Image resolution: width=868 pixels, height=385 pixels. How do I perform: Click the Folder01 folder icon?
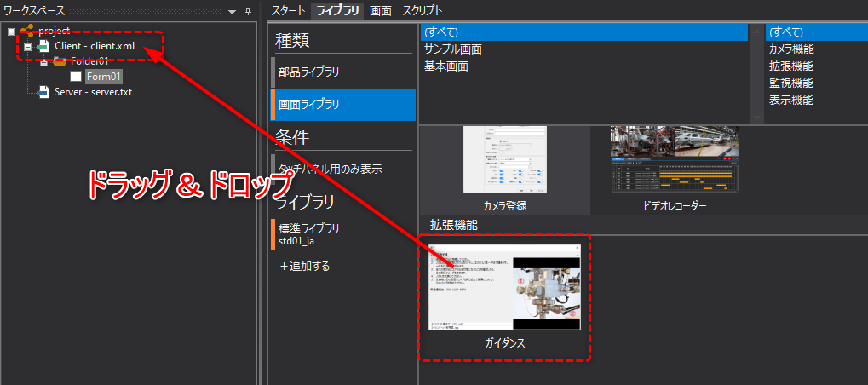point(59,61)
